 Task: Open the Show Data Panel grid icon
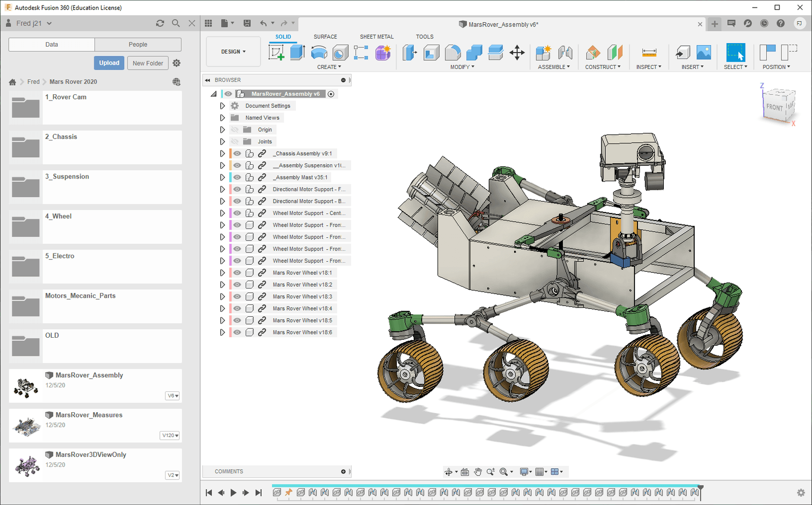209,23
